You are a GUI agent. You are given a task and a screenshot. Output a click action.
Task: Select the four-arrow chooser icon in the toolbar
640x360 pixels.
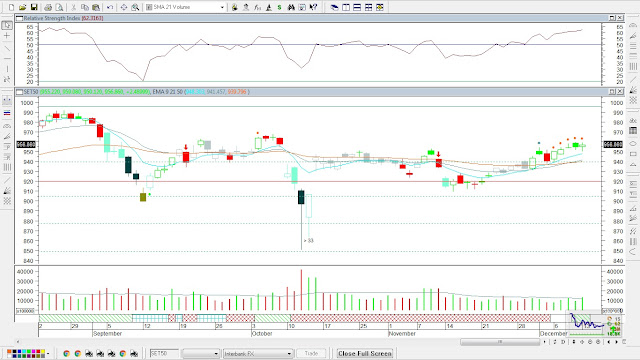[124, 7]
